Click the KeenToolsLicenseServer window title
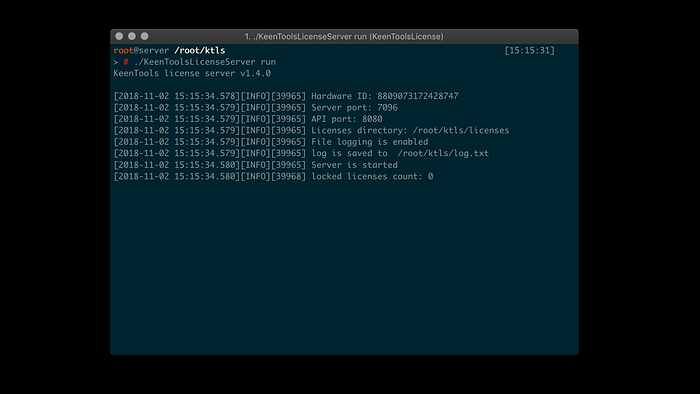The height and width of the screenshot is (394, 700). click(x=344, y=37)
